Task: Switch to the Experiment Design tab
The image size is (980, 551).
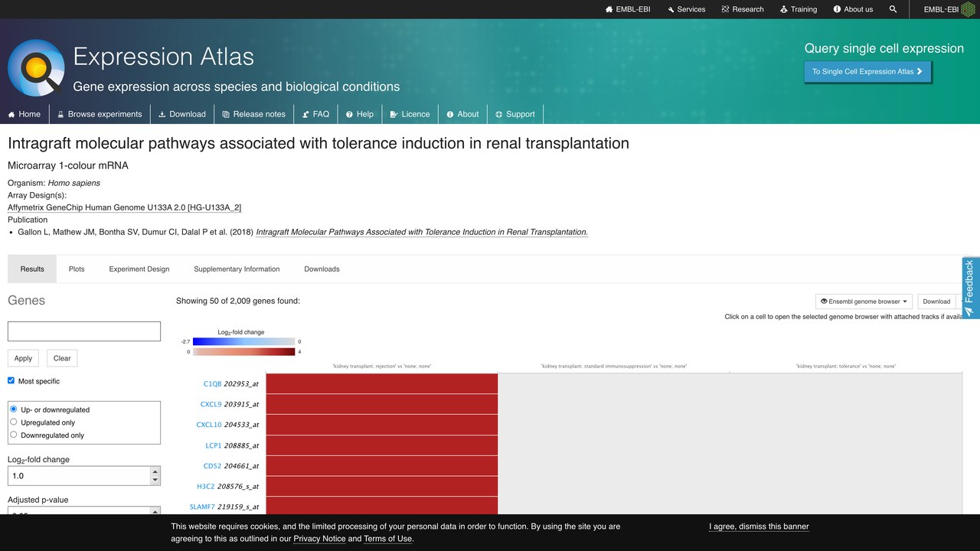Action: click(x=139, y=269)
